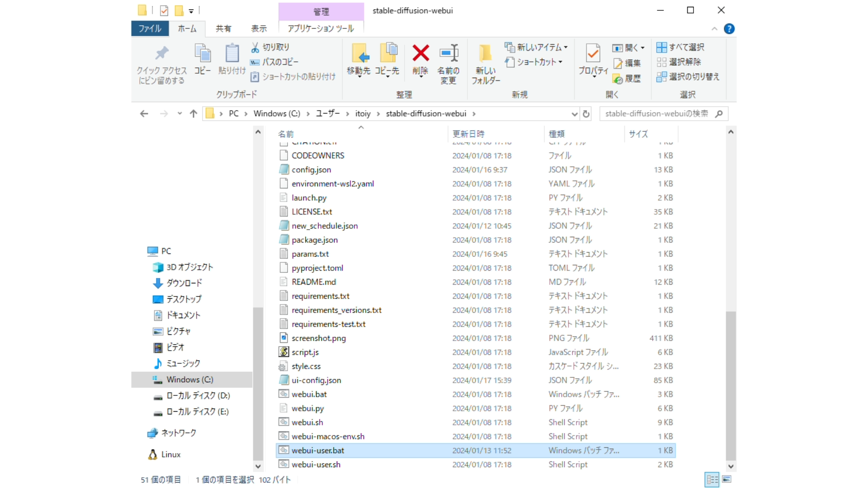This screenshot has height=488, width=868.
Task: Click file list scroll down arrow
Action: (731, 466)
